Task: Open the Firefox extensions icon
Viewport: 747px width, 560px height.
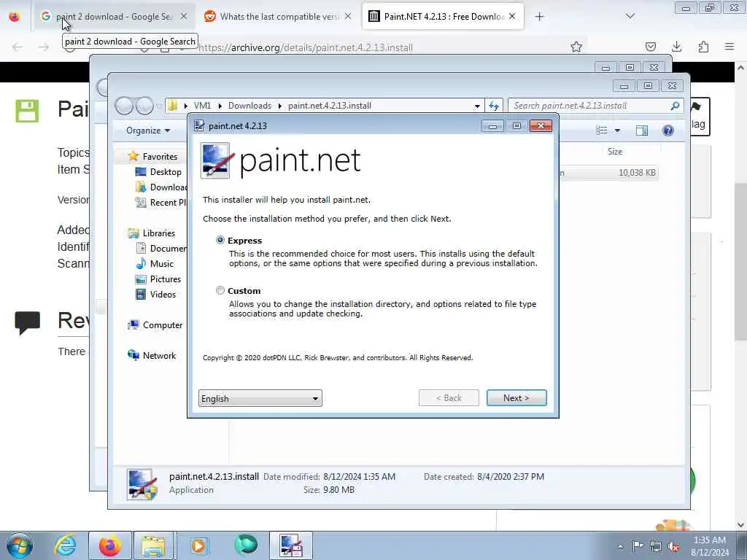Action: (x=703, y=47)
